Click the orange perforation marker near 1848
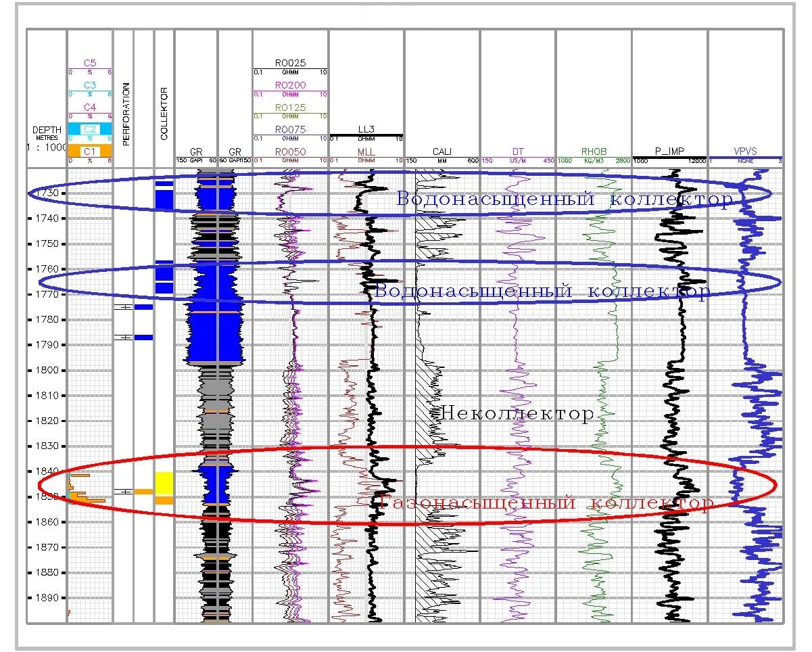 click(x=143, y=491)
